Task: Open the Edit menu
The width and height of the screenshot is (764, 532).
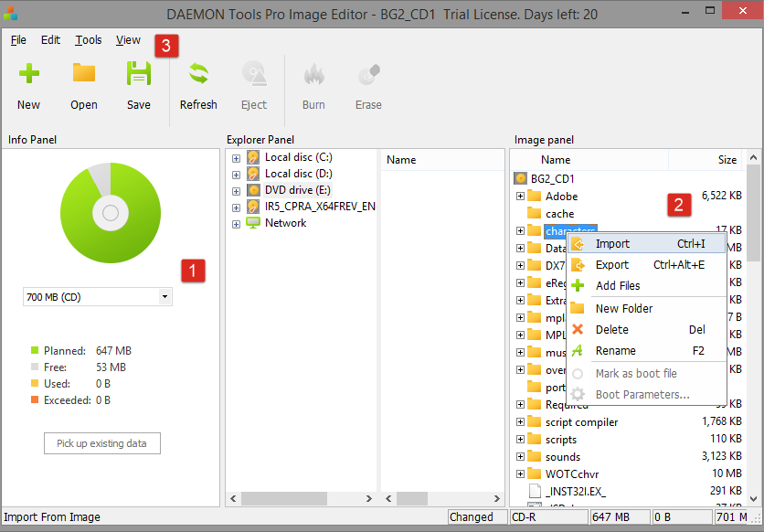Action: (50, 40)
